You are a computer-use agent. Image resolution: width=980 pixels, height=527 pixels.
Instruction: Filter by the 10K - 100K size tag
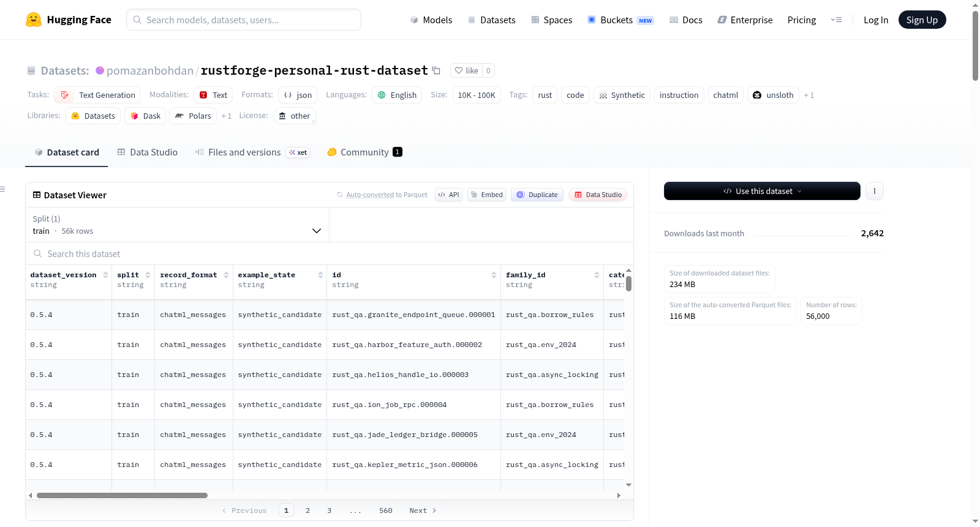[477, 95]
